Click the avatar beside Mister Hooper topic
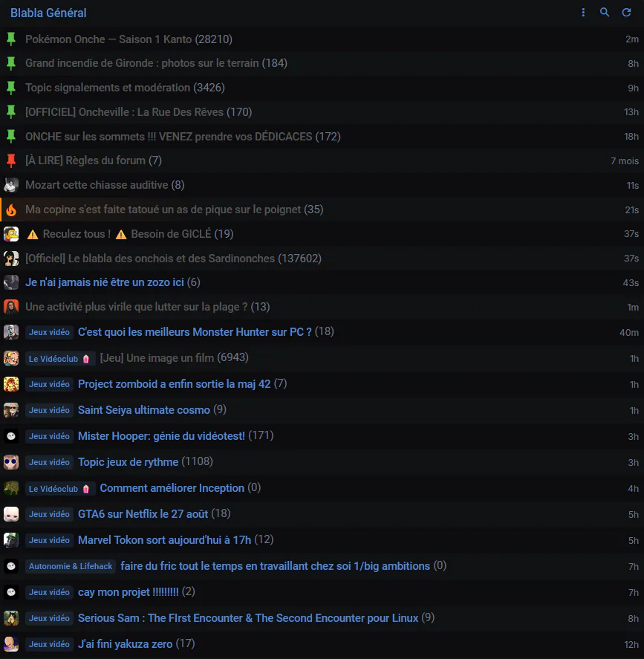644x659 pixels. click(11, 436)
